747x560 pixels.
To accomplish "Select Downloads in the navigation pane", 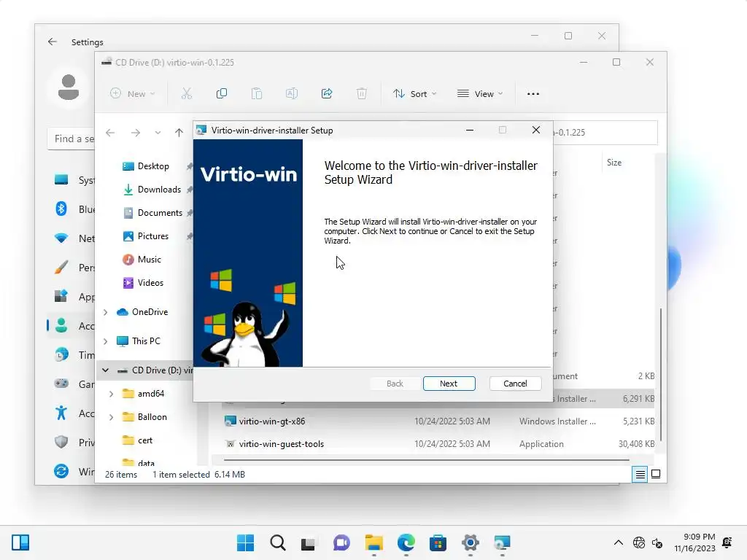I will pyautogui.click(x=159, y=190).
